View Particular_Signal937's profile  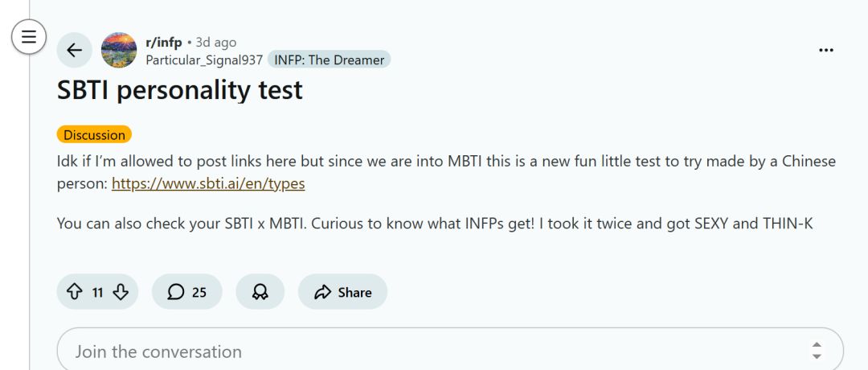pyautogui.click(x=204, y=60)
